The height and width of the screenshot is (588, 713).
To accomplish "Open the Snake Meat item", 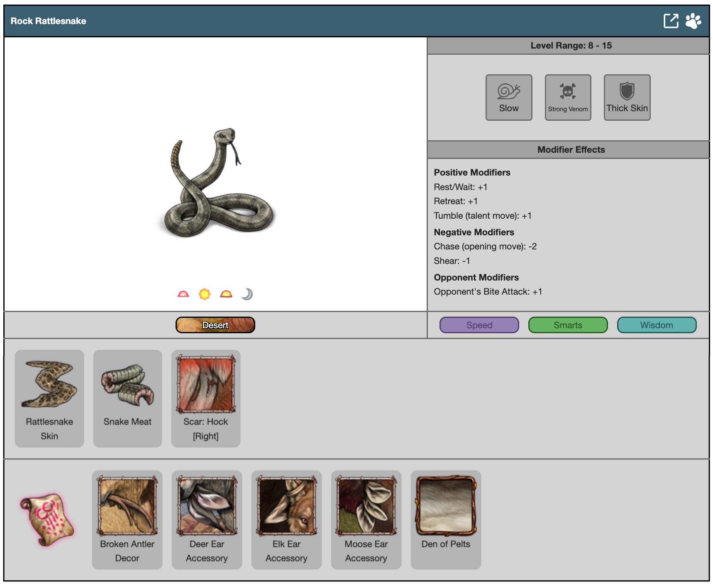I will click(x=127, y=398).
